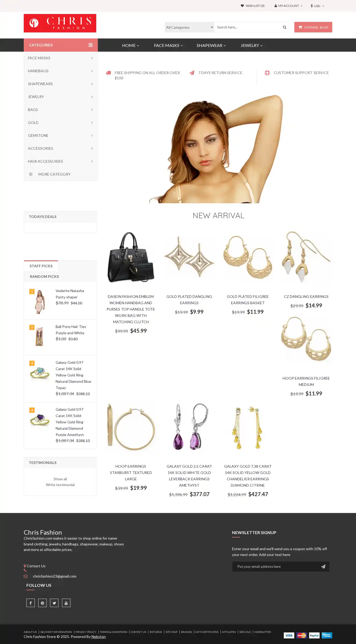Click the Wish List heart icon
The width and height of the screenshot is (356, 644).
242,6
